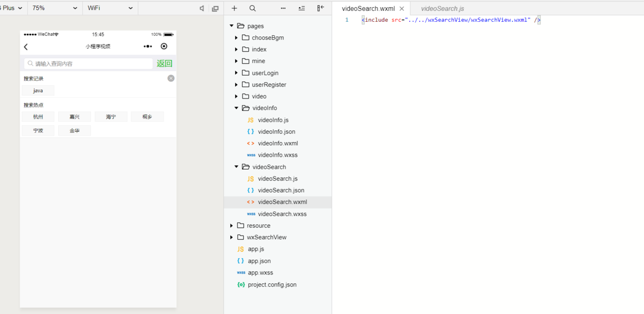Switch to the videoSearch.js tab

point(442,9)
